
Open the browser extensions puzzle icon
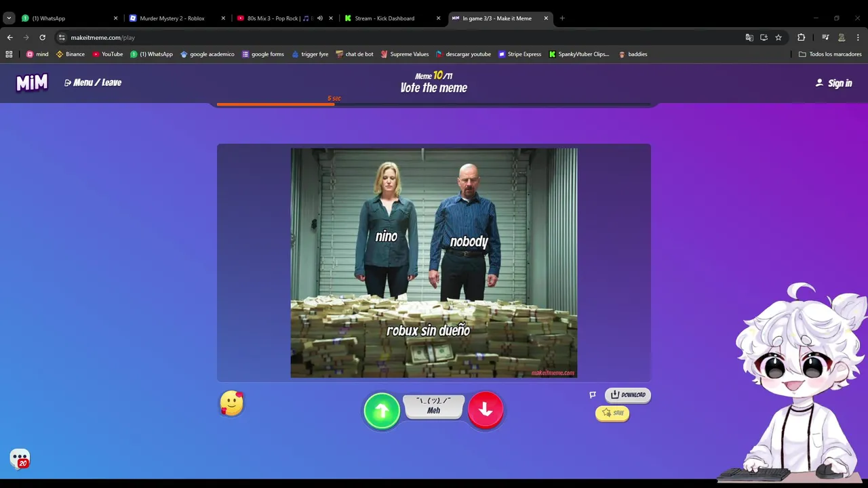pos(801,37)
